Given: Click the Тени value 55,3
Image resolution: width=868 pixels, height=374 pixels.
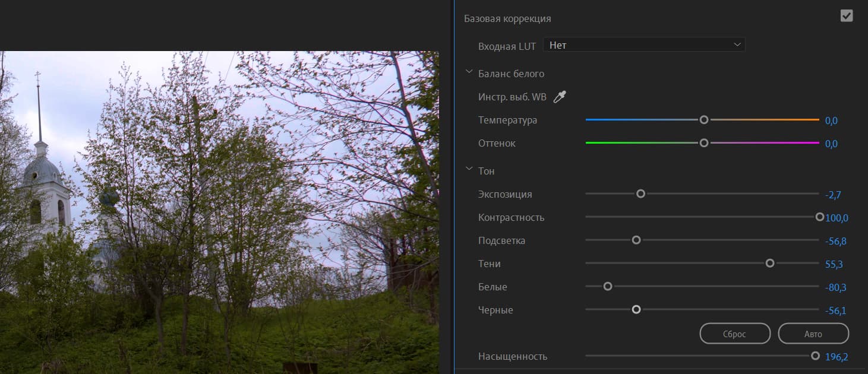Looking at the screenshot, I should (834, 264).
